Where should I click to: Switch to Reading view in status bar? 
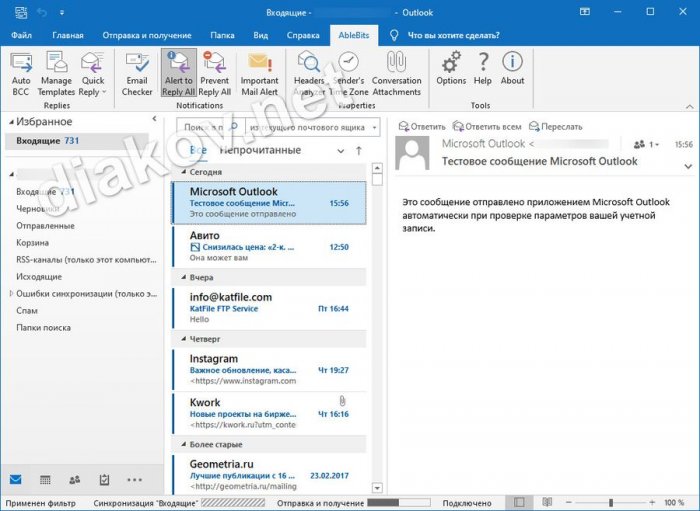(x=547, y=503)
